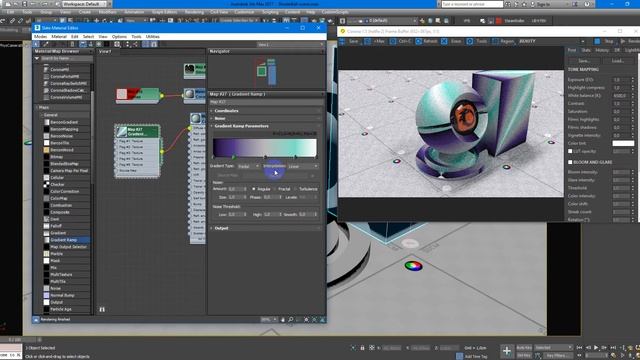Select Gradient Ramp in the maps list
The height and width of the screenshot is (360, 640).
point(63,240)
